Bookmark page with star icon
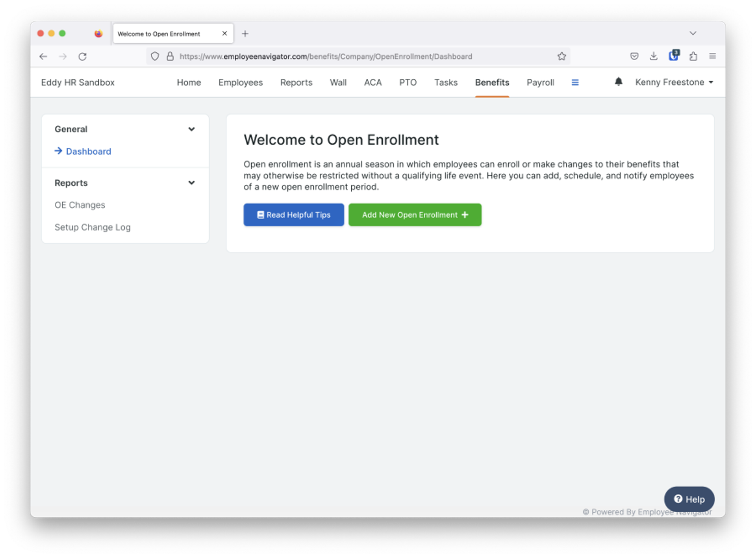This screenshot has height=558, width=756. click(561, 56)
